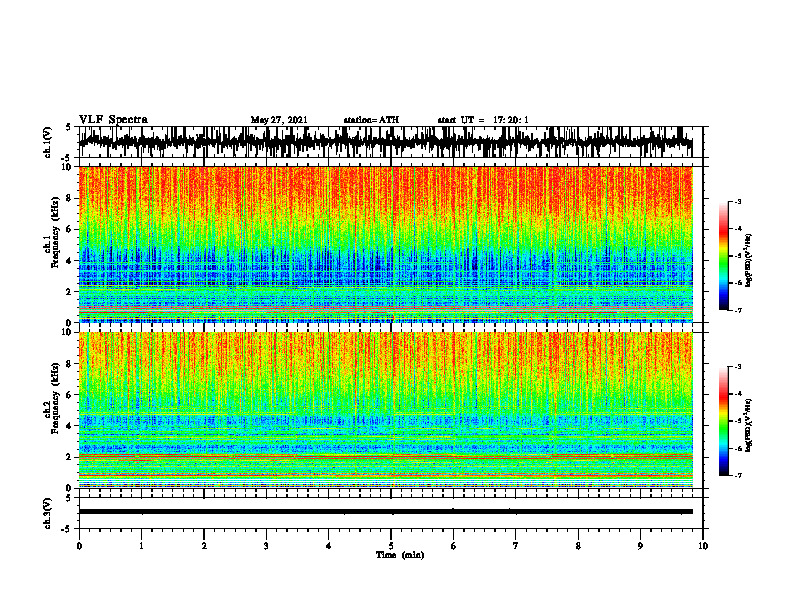The height and width of the screenshot is (612, 792).
Task: Click the "ch.1(V)" axis label
Action: point(48,142)
